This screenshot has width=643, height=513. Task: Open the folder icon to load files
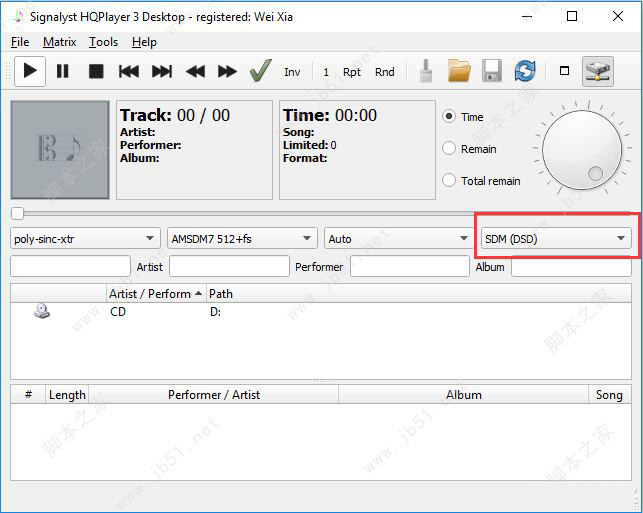tap(459, 71)
